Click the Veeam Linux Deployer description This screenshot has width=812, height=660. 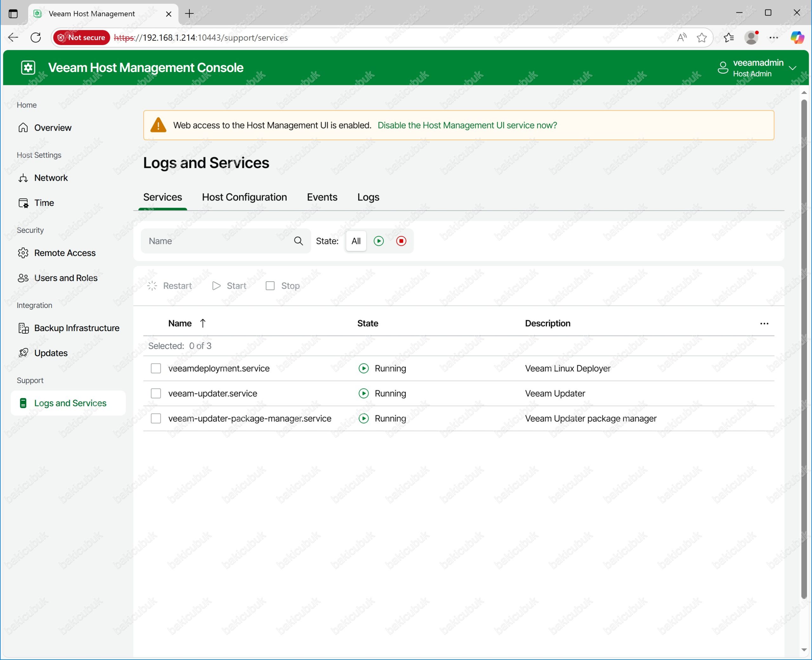(x=567, y=369)
